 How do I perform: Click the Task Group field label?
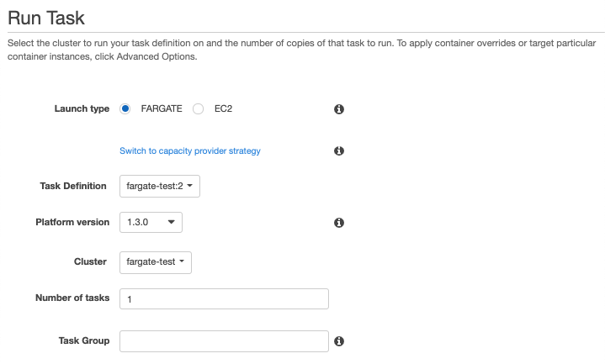pyautogui.click(x=84, y=340)
